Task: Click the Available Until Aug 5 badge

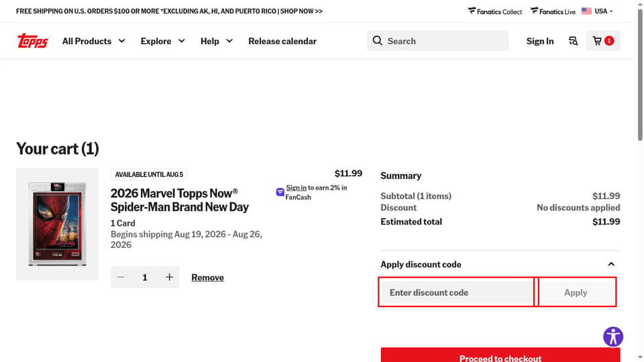Action: tap(149, 174)
